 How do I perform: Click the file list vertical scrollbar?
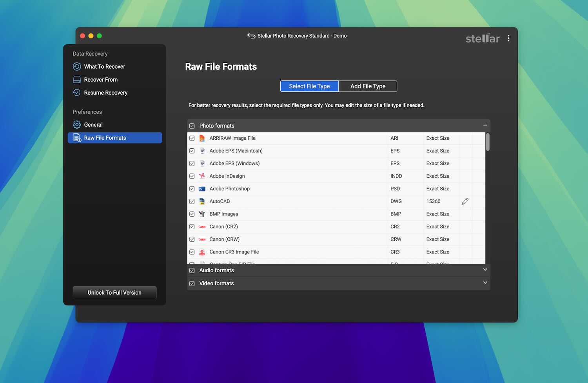pyautogui.click(x=488, y=142)
